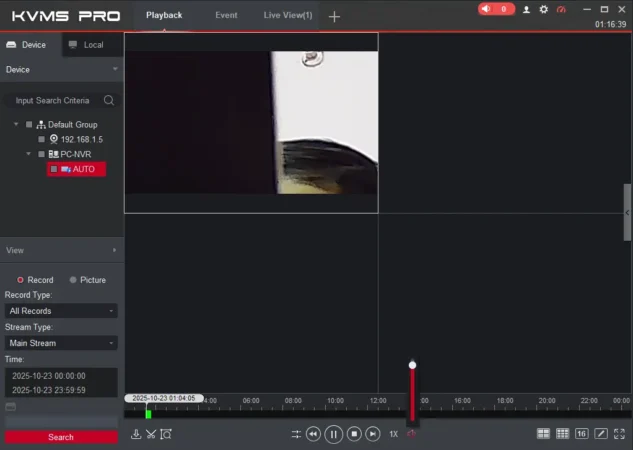The image size is (633, 450).
Task: Click the scissors clip icon
Action: coord(151,434)
